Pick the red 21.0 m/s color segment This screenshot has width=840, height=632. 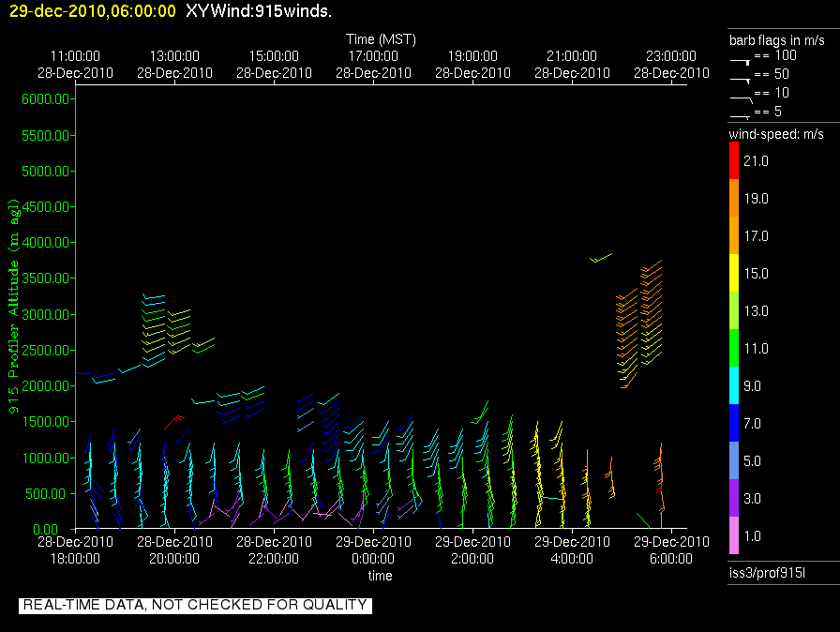coord(734,161)
